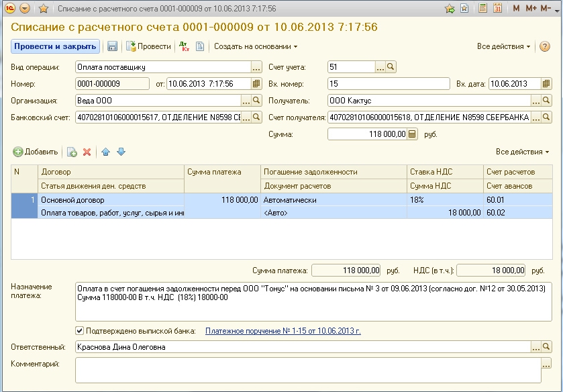This screenshot has height=392, width=563.
Task: Select НДС sum cell 18 000,00 in table
Action: click(x=445, y=213)
